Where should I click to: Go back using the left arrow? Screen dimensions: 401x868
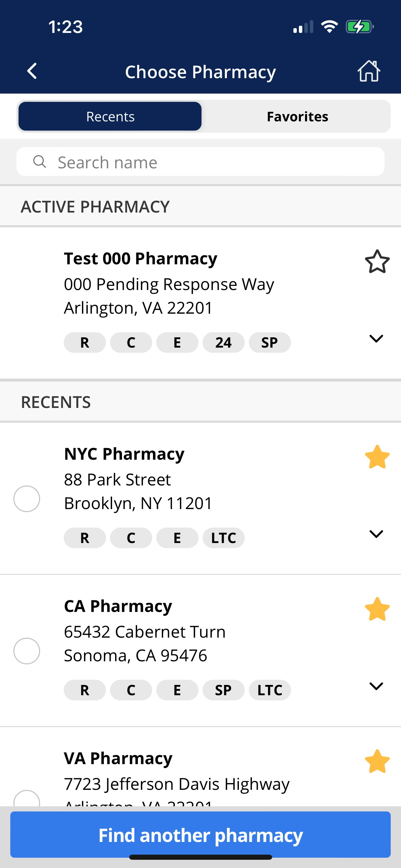pos(32,71)
